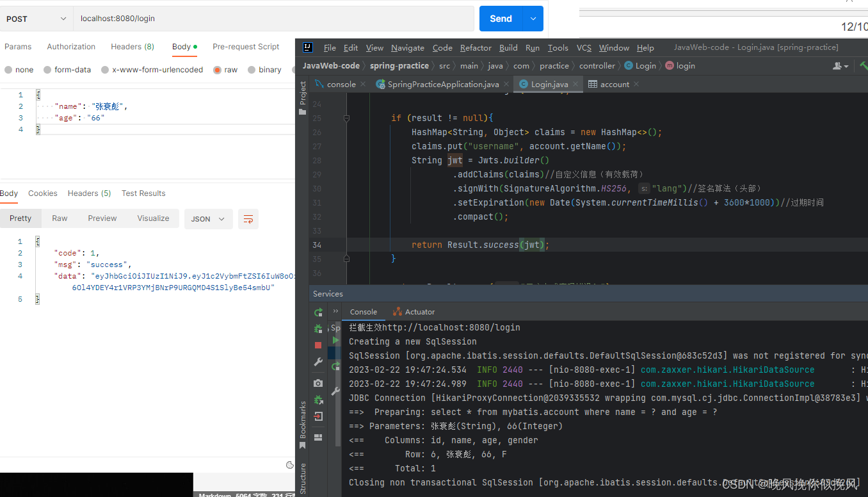Open the Refactor menu
The image size is (868, 497).
(x=476, y=47)
